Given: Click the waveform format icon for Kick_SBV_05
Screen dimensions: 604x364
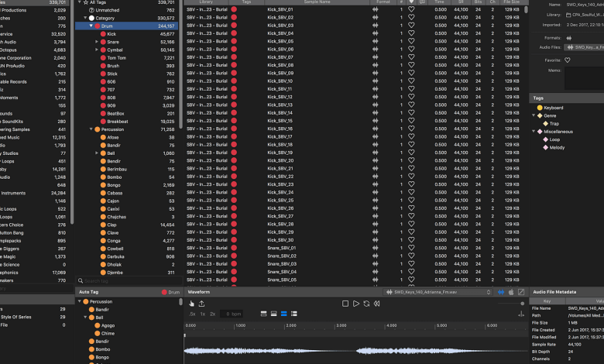Looking at the screenshot, I should tap(376, 41).
